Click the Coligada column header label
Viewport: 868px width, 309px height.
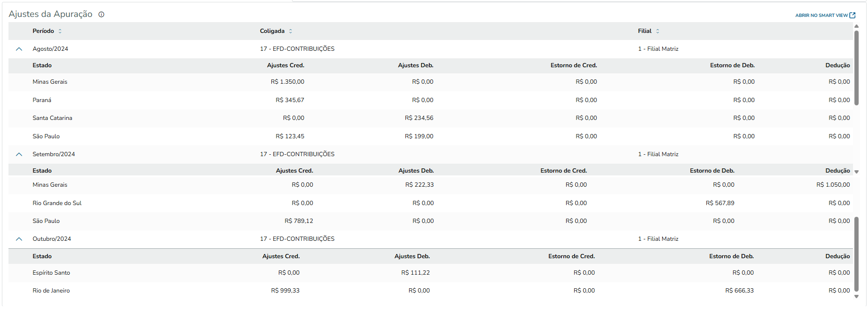click(272, 31)
